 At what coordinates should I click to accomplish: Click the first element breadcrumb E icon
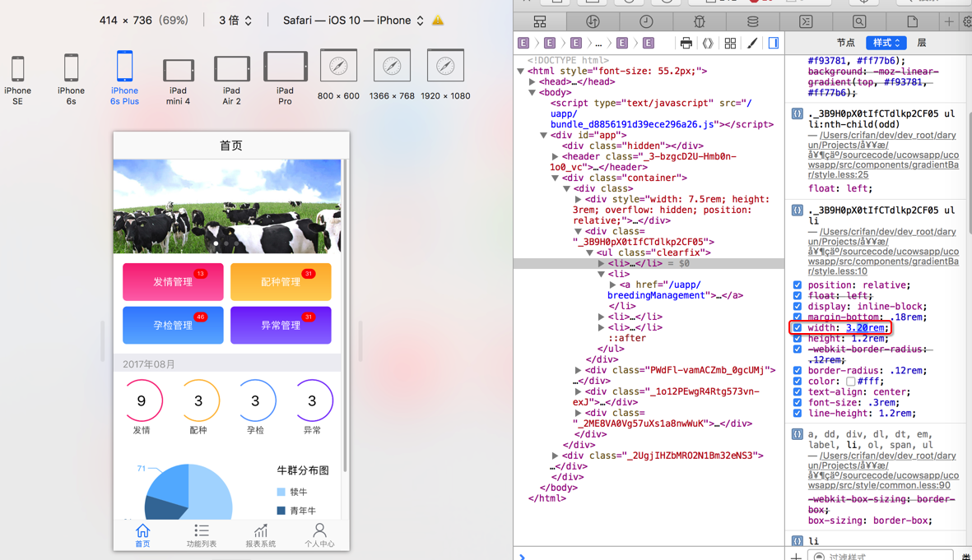(523, 43)
